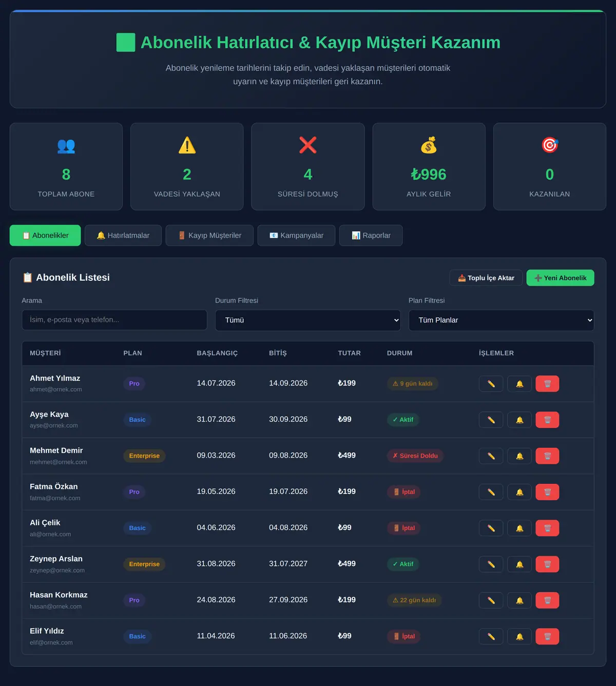Go to the Kampanyalar tab
The width and height of the screenshot is (616, 686).
point(296,235)
